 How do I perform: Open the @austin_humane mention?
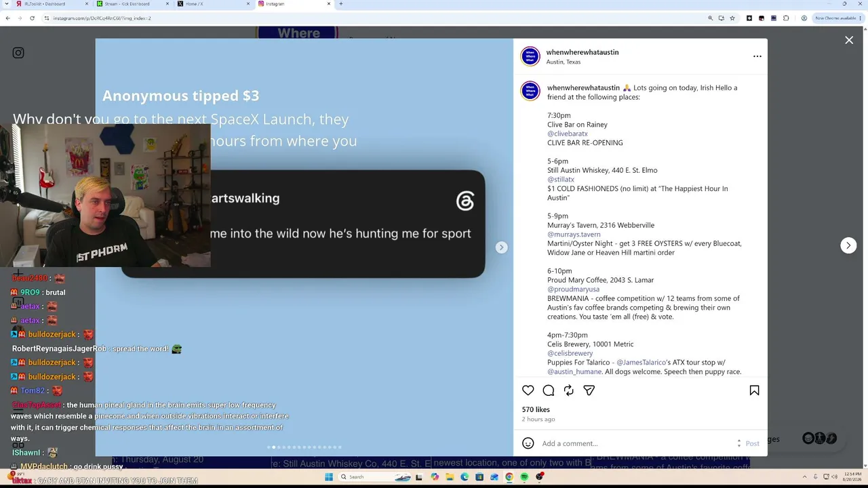[574, 371]
